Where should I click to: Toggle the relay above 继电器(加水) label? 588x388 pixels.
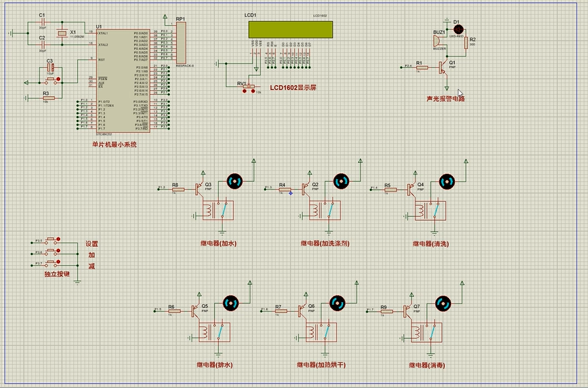[216, 210]
